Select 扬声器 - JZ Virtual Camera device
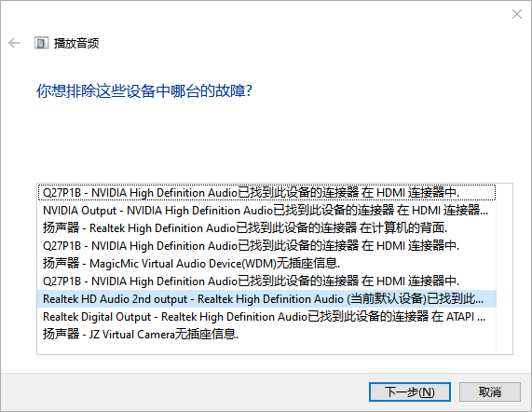Screen dimensions: 532x412 click(266, 334)
